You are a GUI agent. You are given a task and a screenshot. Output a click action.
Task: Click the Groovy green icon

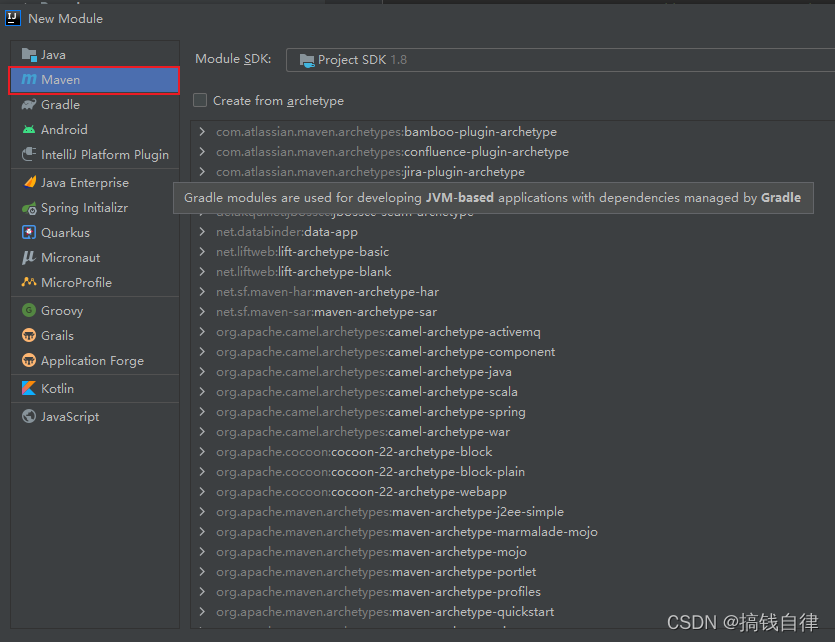point(29,310)
